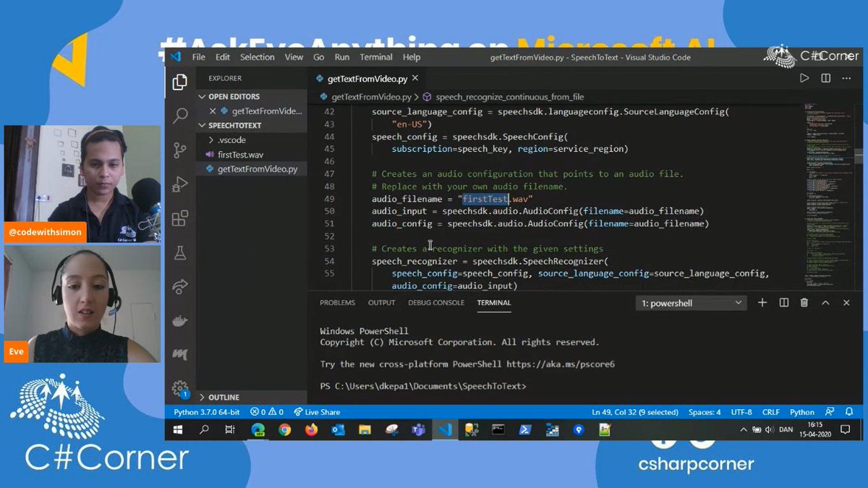The image size is (868, 488).
Task: Open the Docker view in the activity bar
Action: pyautogui.click(x=180, y=320)
